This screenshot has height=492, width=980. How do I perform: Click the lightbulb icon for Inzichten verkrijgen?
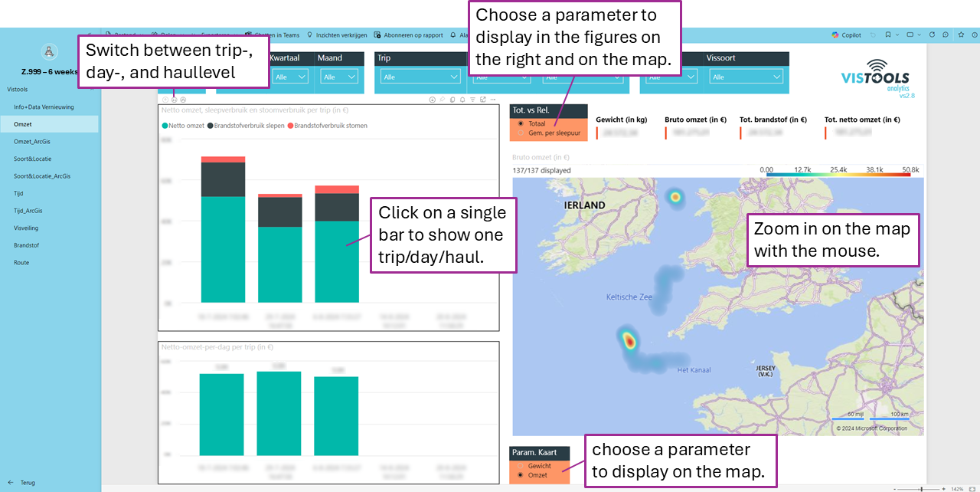[x=309, y=35]
